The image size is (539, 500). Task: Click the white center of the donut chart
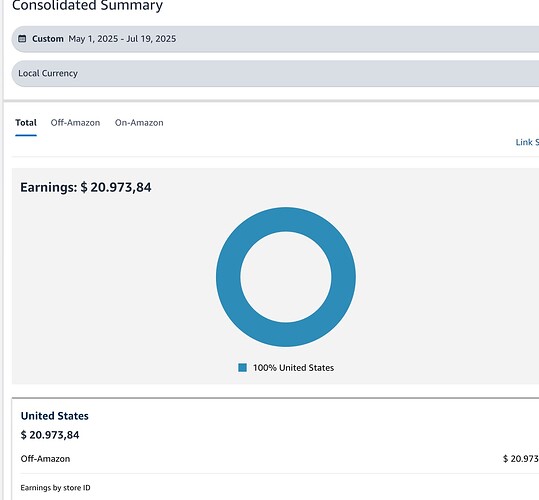click(286, 277)
